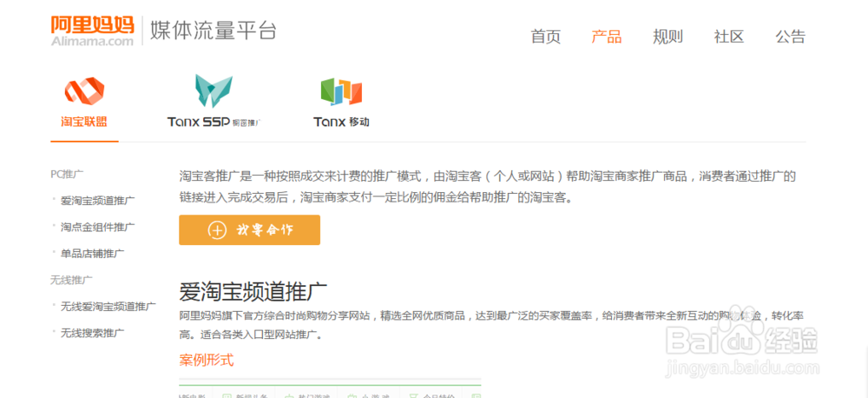
Task: Click the 无线推广 sidebar heading
Action: pos(71,280)
